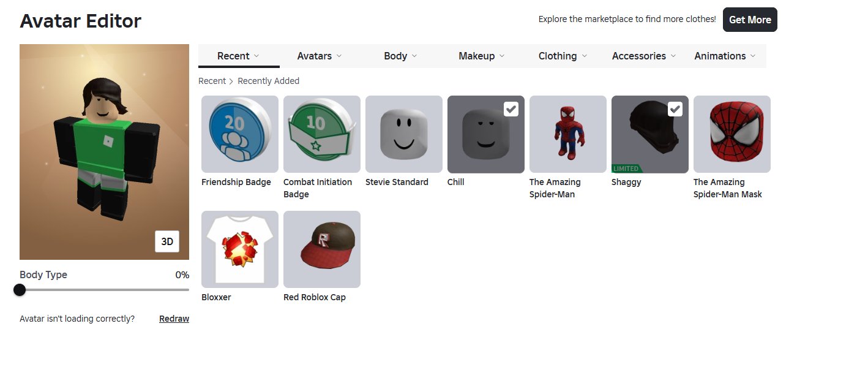Open the Makeup tab dropdown
Viewport: 868px width, 375px height.
pyautogui.click(x=482, y=56)
